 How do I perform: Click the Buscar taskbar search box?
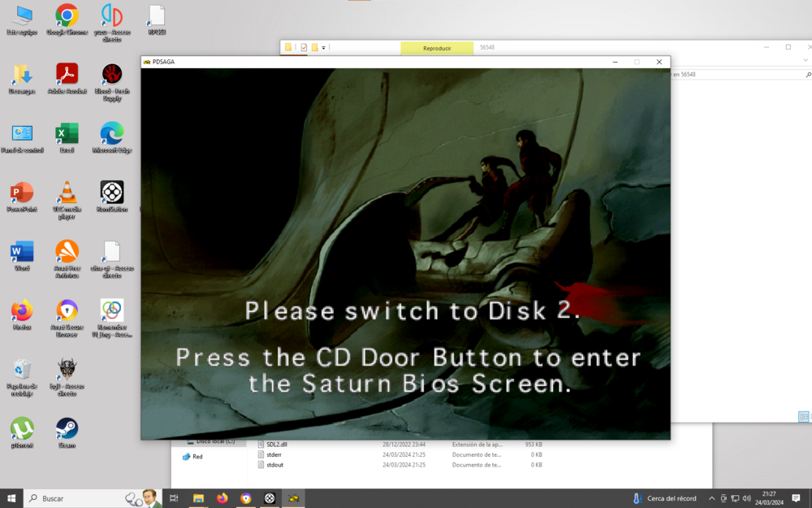tap(73, 498)
